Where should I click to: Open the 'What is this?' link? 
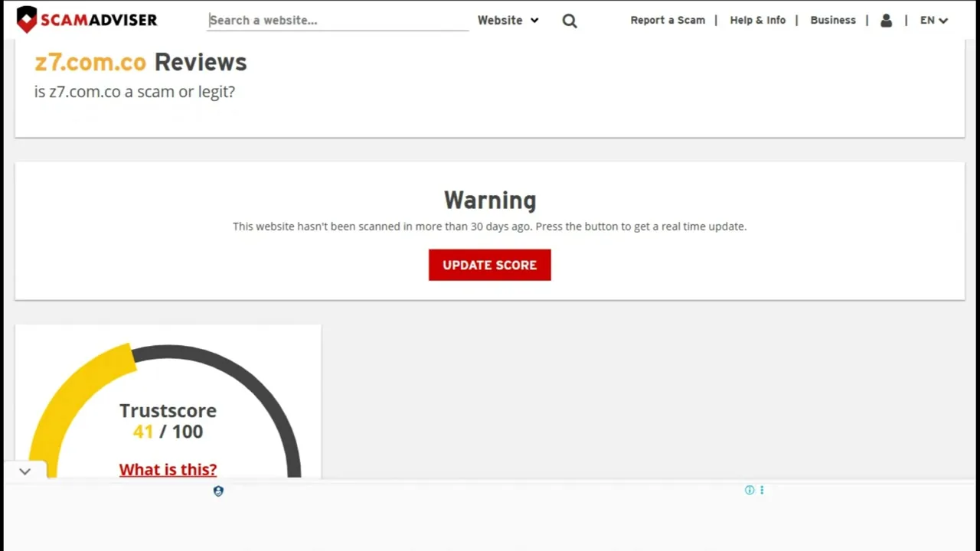(168, 469)
